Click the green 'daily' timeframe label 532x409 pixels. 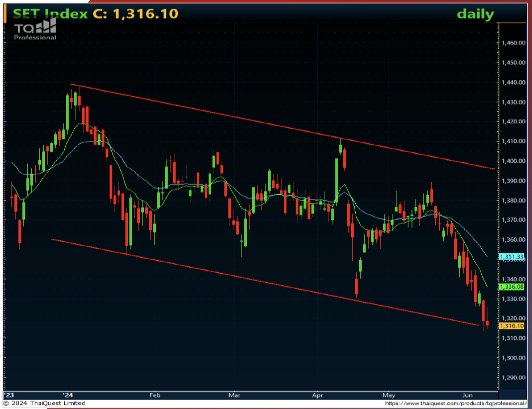click(475, 14)
